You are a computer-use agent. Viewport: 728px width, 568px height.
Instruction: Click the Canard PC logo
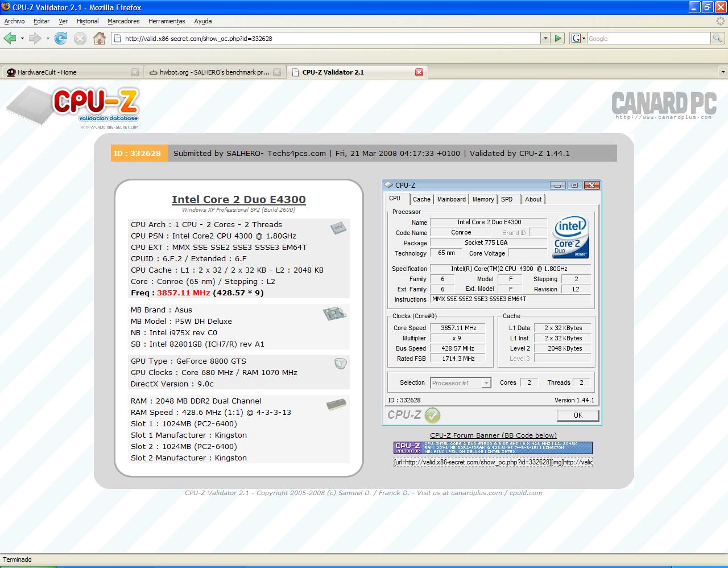(663, 105)
